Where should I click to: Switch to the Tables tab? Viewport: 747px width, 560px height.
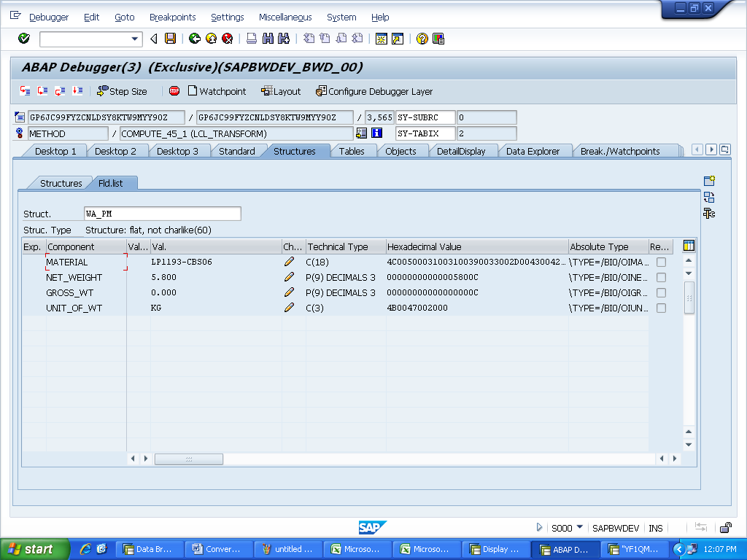352,151
